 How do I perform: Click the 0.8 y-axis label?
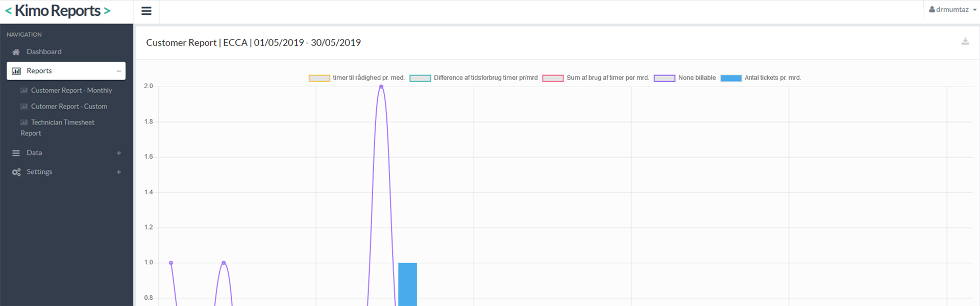[x=149, y=298]
